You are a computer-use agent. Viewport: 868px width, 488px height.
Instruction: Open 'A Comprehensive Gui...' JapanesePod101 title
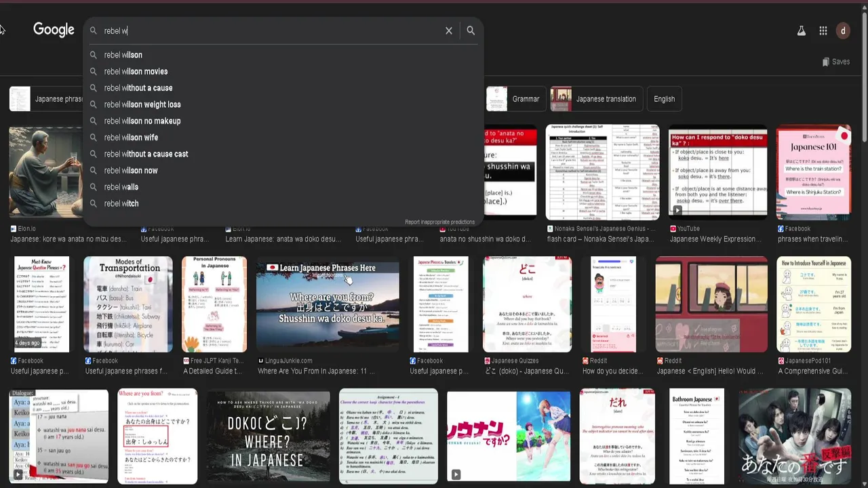[812, 371]
